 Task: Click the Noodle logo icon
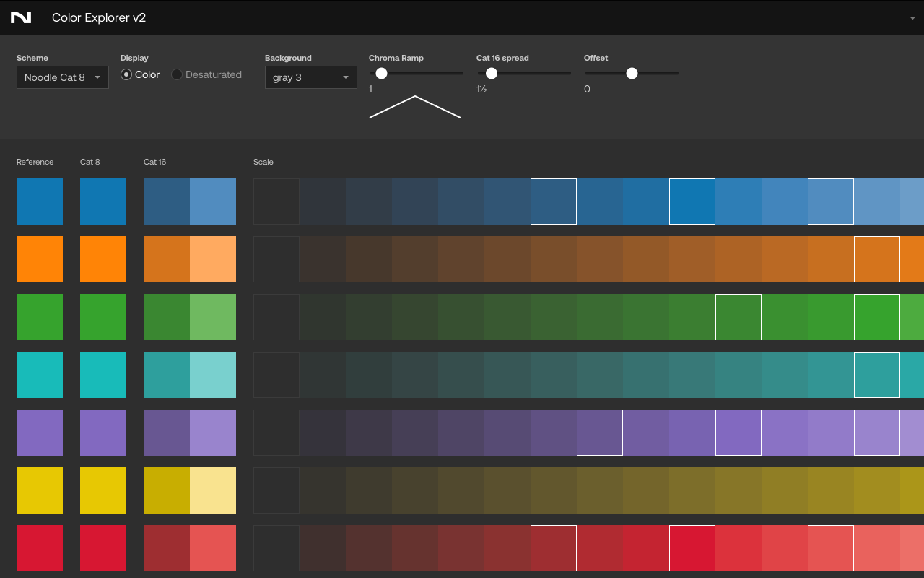tap(21, 17)
